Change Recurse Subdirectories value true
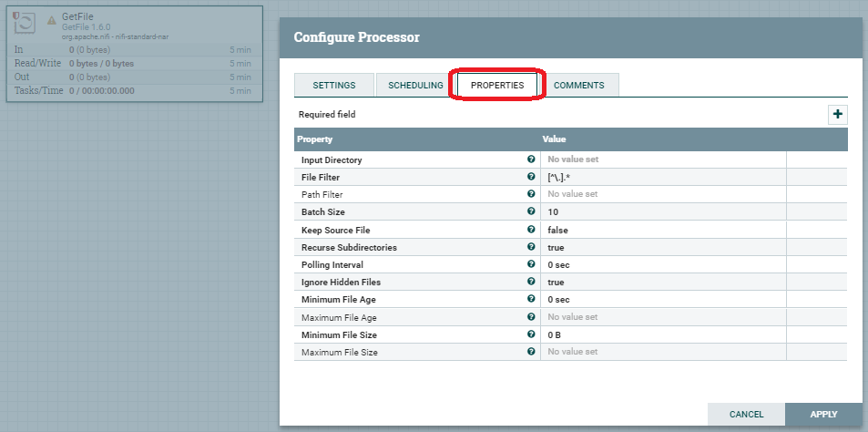The image size is (868, 432). point(663,247)
